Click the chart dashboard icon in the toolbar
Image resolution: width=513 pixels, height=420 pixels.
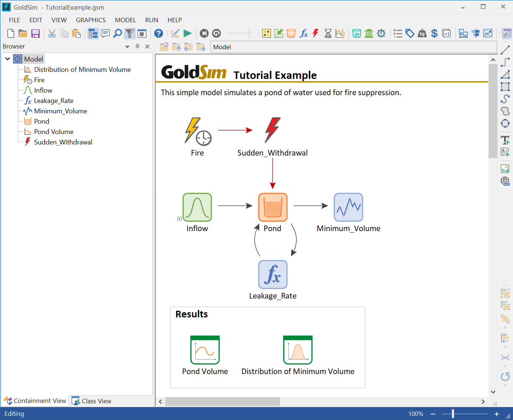tap(488, 33)
